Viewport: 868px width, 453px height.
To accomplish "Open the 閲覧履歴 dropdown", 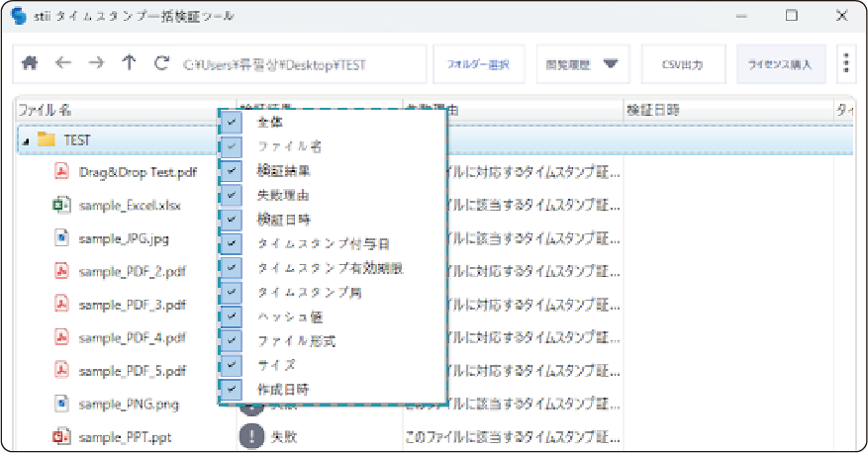I will click(581, 64).
